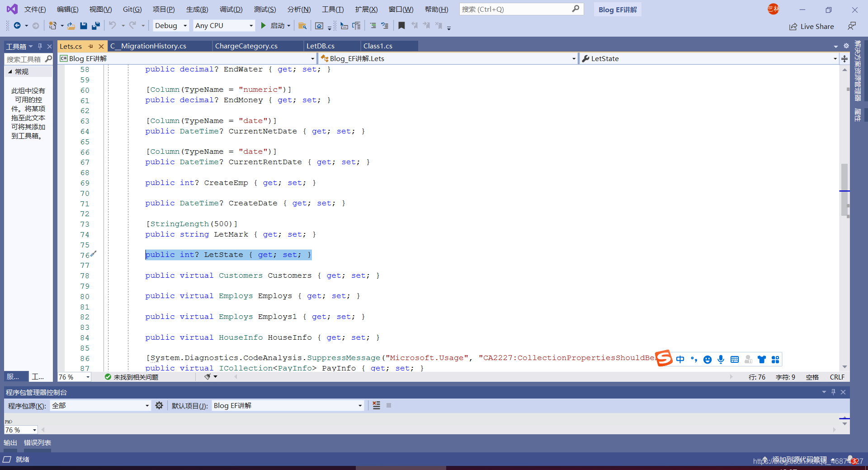This screenshot has width=868, height=470.
Task: Click the find in files folder icon
Action: (x=302, y=26)
